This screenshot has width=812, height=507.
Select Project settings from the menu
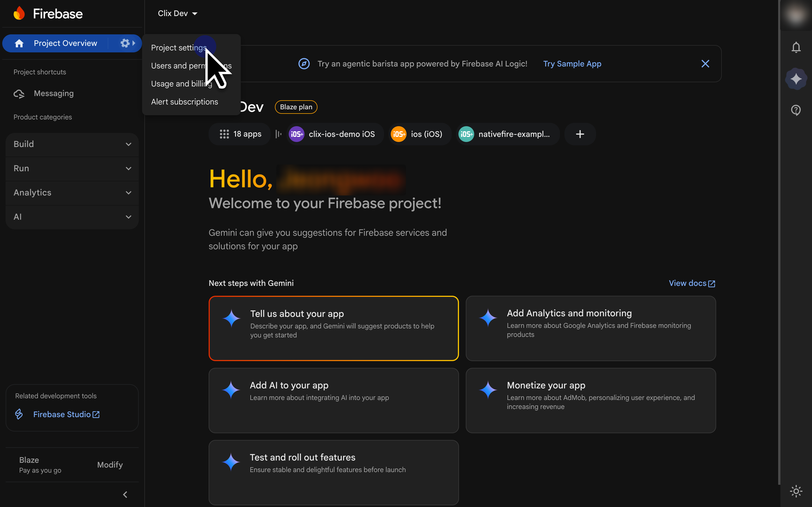tap(178, 47)
